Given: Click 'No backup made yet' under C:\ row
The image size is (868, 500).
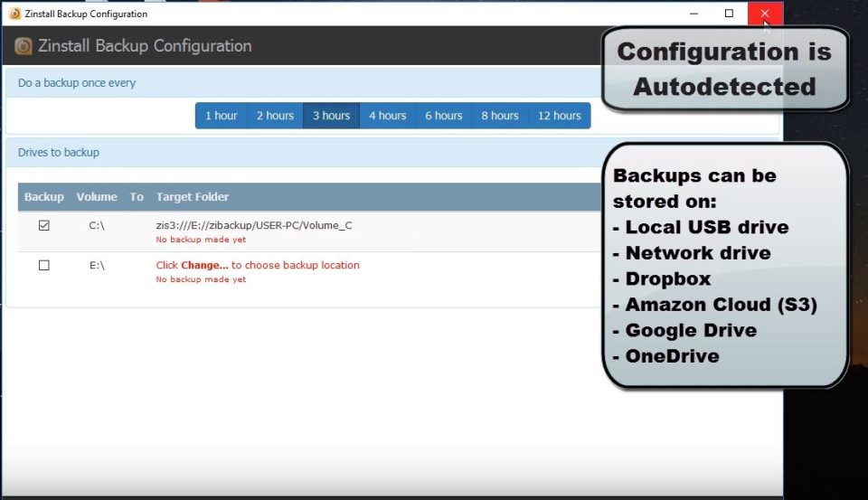Looking at the screenshot, I should pyautogui.click(x=201, y=240).
